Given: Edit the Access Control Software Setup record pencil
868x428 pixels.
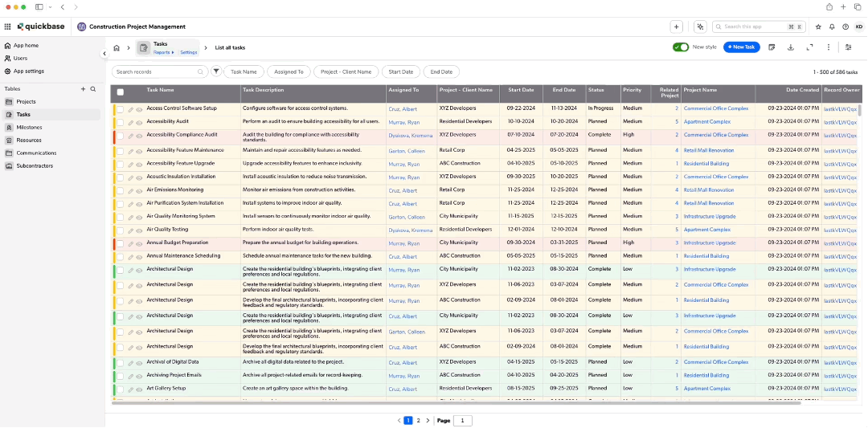Looking at the screenshot, I should (131, 109).
